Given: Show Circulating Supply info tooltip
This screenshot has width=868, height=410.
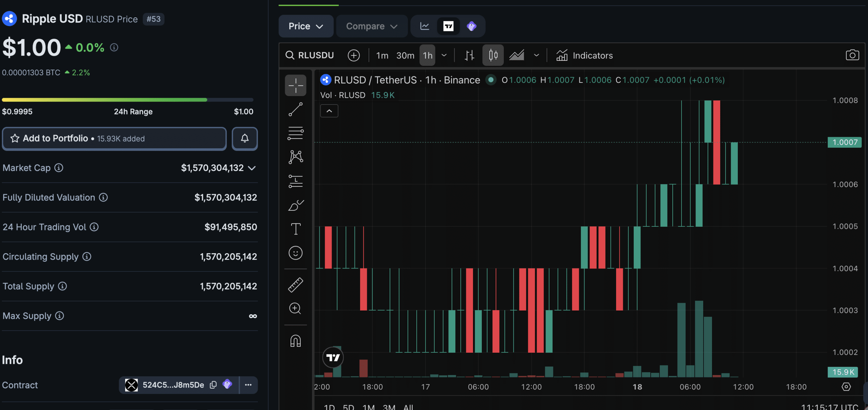Looking at the screenshot, I should point(87,257).
